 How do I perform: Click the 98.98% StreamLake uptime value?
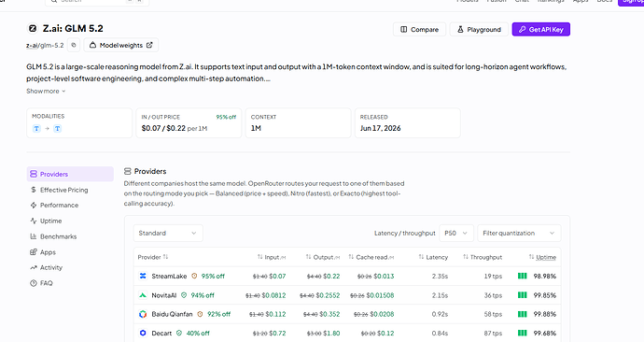(545, 277)
